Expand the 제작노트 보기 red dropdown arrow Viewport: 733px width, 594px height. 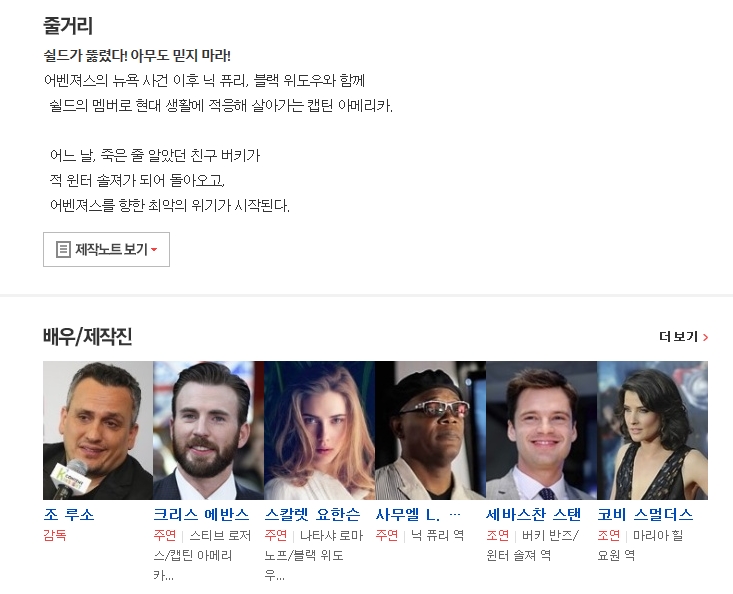click(154, 250)
